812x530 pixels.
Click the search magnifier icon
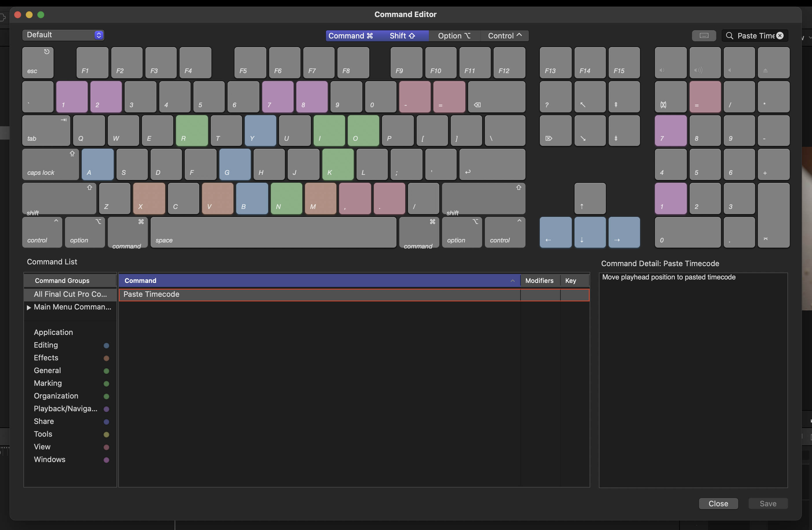coord(729,36)
